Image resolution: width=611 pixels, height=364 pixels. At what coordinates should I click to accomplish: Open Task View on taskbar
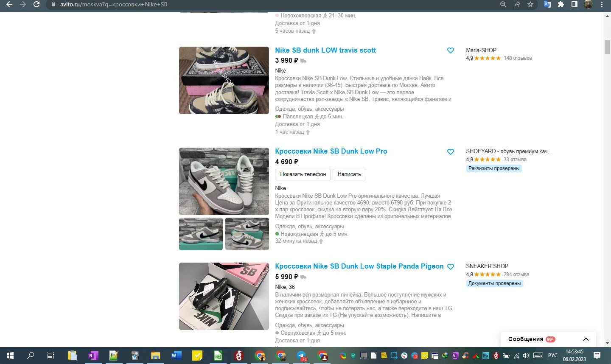point(51,356)
